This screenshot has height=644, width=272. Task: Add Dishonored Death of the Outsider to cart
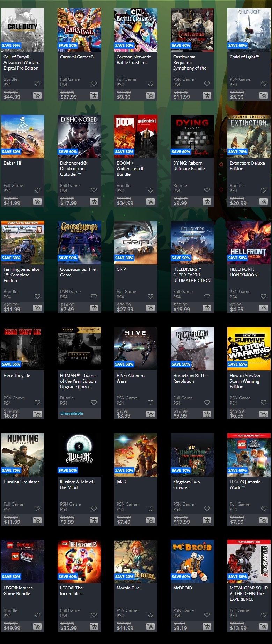coord(94,201)
